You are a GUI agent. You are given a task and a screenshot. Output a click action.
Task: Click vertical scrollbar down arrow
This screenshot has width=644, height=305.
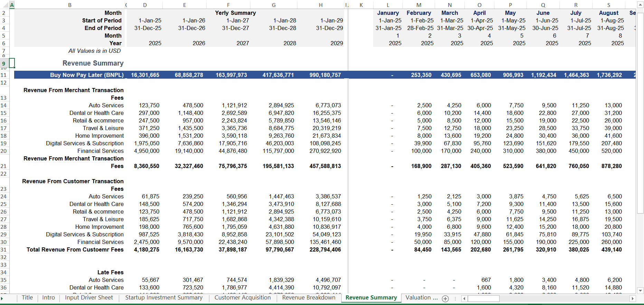(640, 290)
